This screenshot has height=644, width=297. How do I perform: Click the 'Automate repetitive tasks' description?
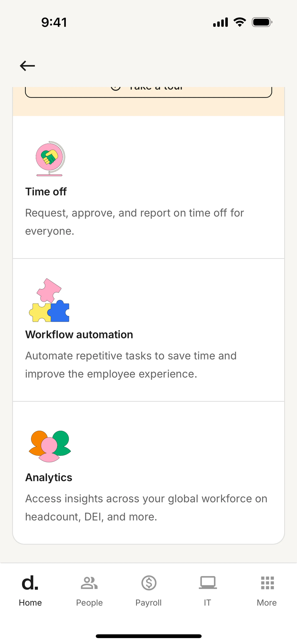[x=131, y=365]
